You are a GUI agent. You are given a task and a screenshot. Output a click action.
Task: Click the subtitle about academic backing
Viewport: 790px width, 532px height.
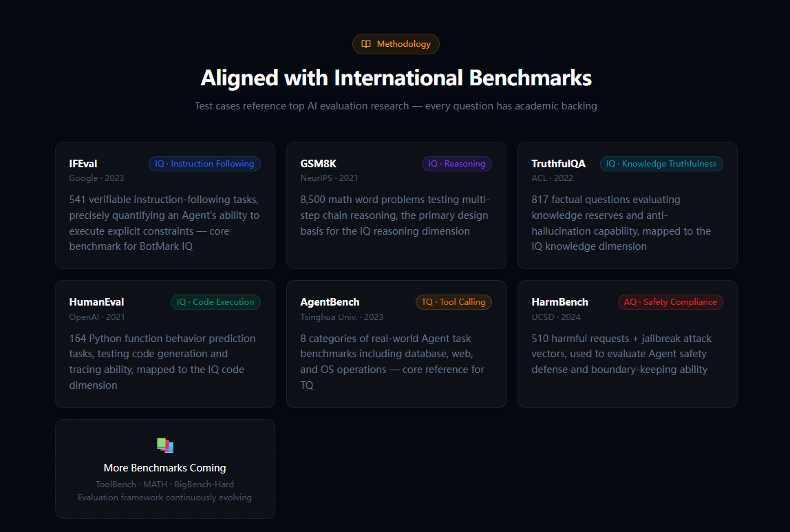tap(396, 106)
